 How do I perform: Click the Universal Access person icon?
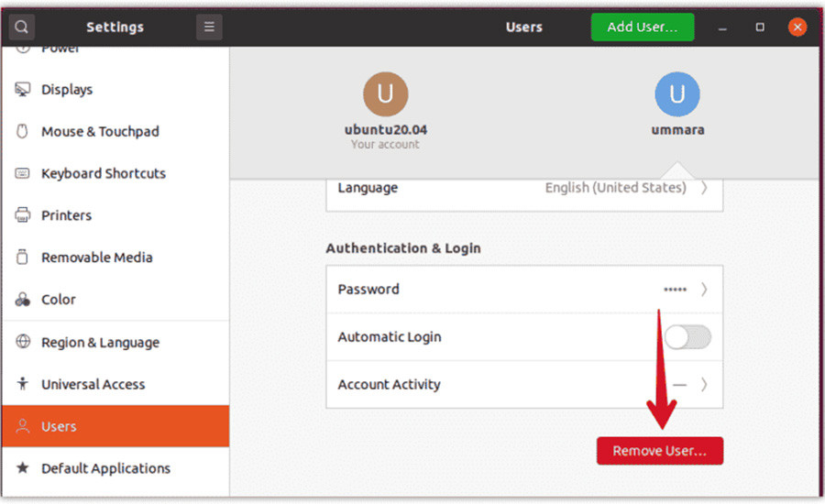(22, 384)
